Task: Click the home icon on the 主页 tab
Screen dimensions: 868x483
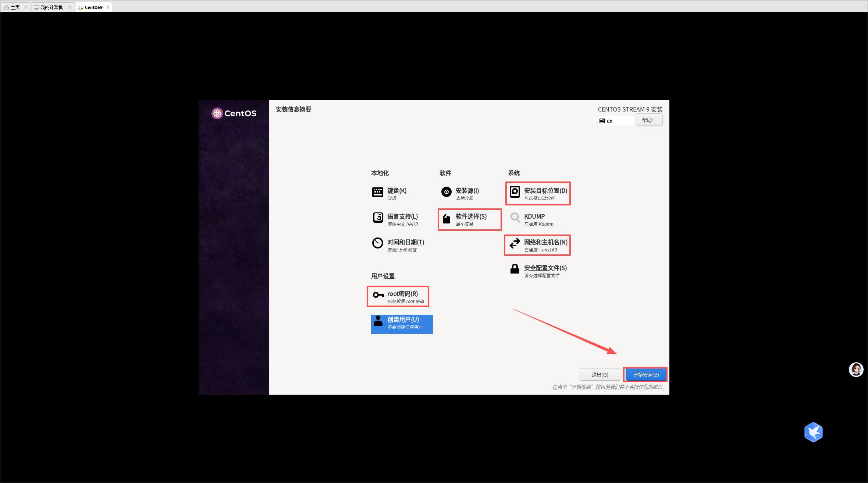Action: coord(7,7)
